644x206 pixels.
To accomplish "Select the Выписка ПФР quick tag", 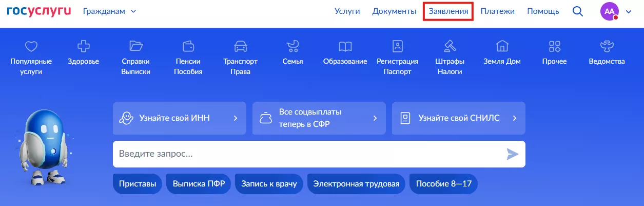I will (x=199, y=184).
